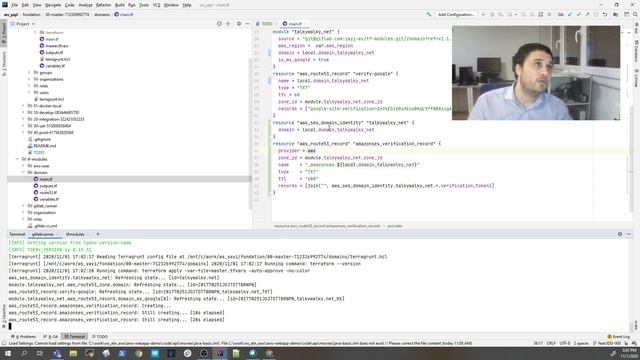Expand the 01-docker-local folder
640x360 pixels.
[23, 106]
